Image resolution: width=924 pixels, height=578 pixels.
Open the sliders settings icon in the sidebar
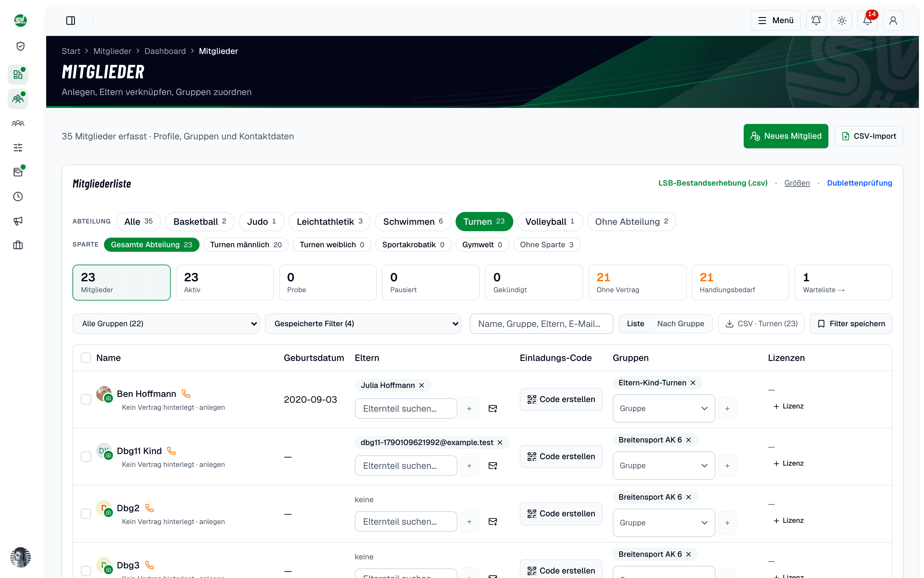point(18,148)
